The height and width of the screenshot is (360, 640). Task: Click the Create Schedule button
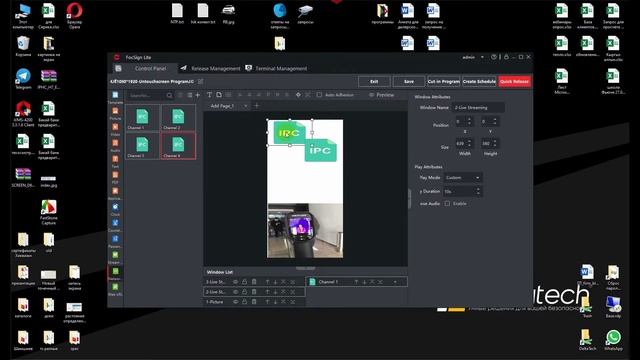[479, 81]
